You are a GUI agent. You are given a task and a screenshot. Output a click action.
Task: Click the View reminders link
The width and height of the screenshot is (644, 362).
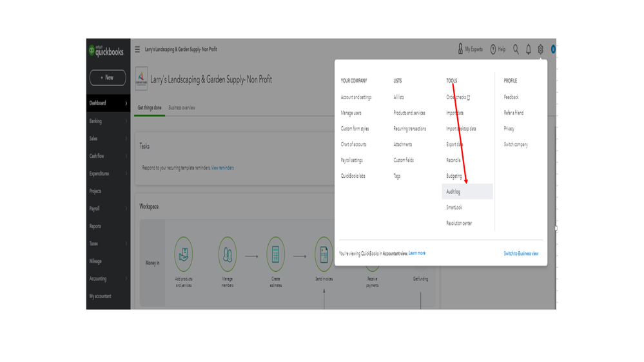tap(222, 168)
